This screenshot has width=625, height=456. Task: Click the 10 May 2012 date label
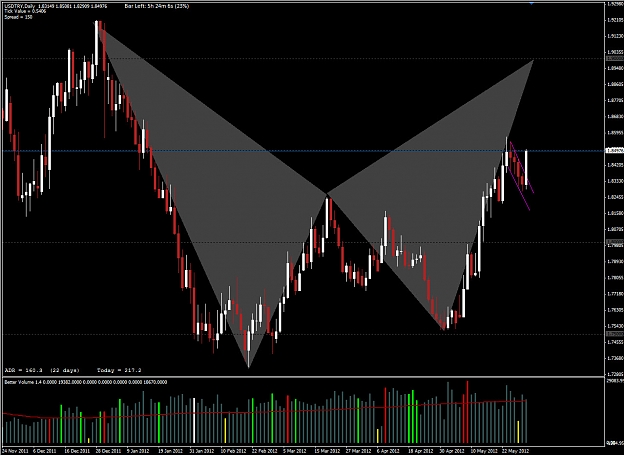pyautogui.click(x=482, y=450)
